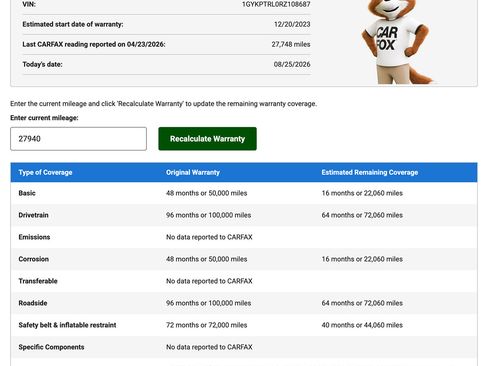The width and height of the screenshot is (488, 366).
Task: Select the Drivetrain coverage row label
Action: pos(33,215)
